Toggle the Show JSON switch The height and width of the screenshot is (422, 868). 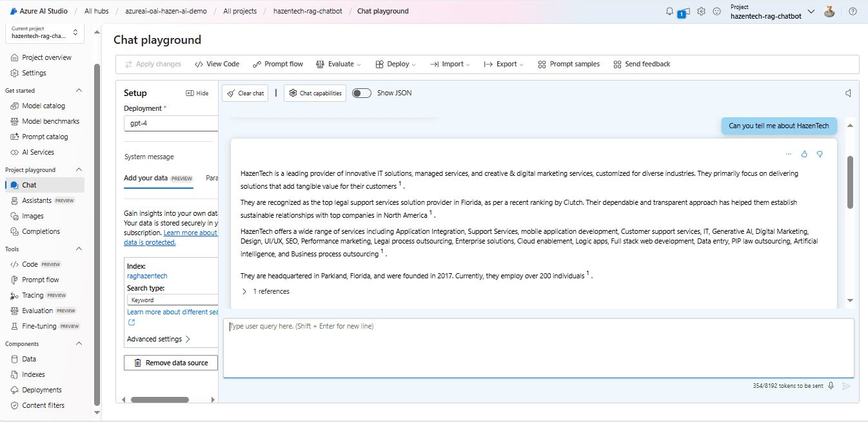[362, 93]
